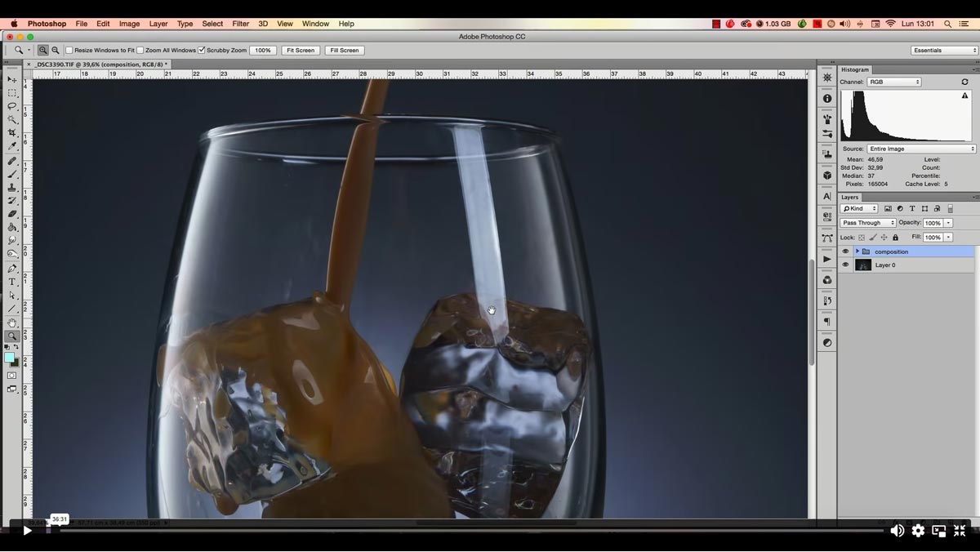The width and height of the screenshot is (980, 552).
Task: Select the Type tool
Action: coord(12,282)
